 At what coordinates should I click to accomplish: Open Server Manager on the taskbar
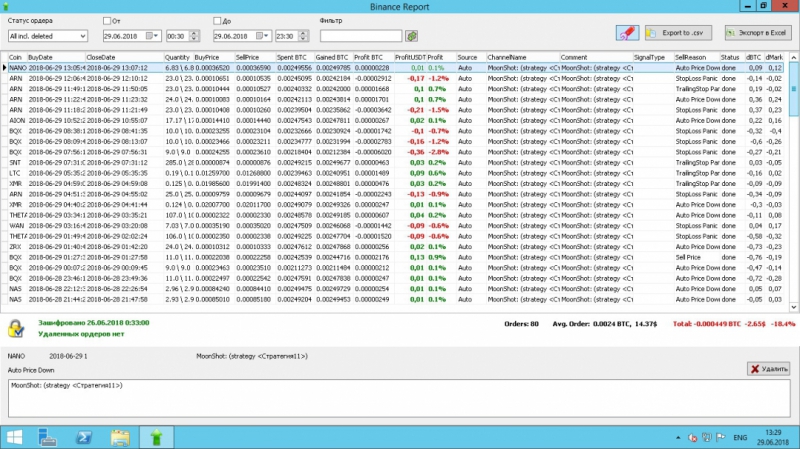(x=47, y=437)
